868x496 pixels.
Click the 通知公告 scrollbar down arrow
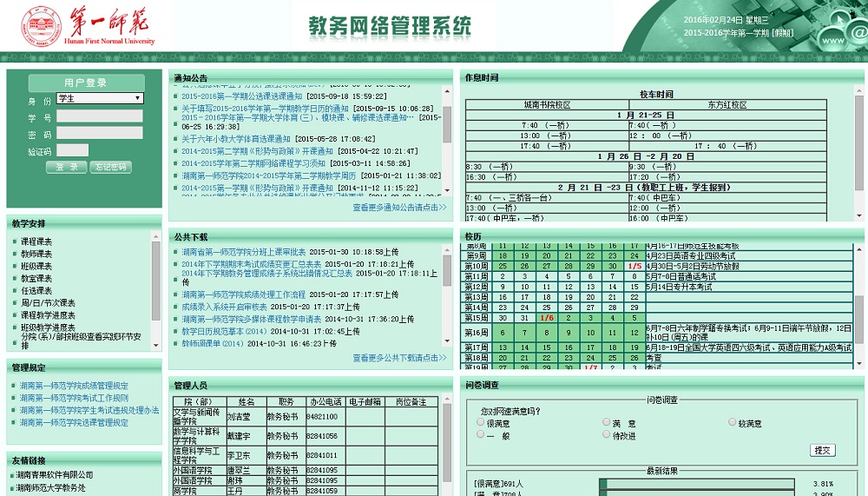coord(447,190)
